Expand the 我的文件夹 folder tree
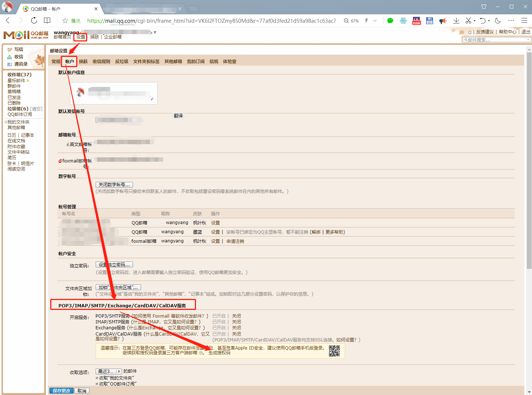532x395 pixels. [5, 122]
